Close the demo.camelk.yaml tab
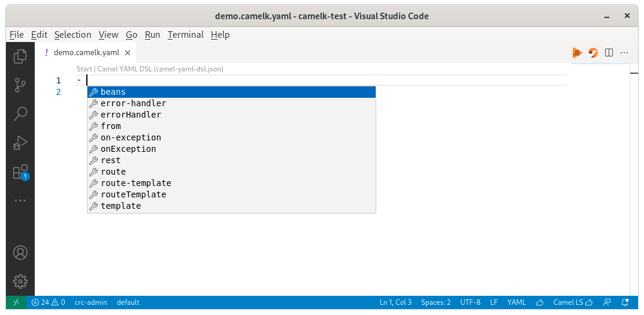This screenshot has height=315, width=644. [128, 52]
